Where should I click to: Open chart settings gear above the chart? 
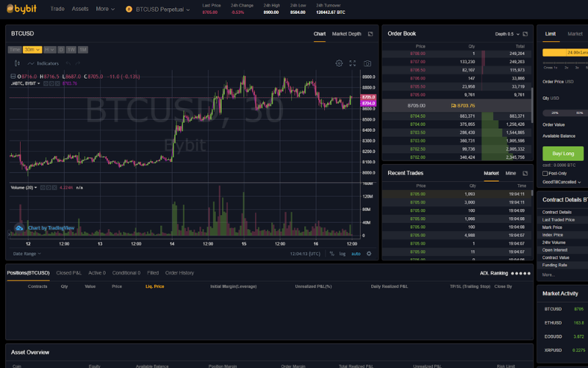(339, 63)
